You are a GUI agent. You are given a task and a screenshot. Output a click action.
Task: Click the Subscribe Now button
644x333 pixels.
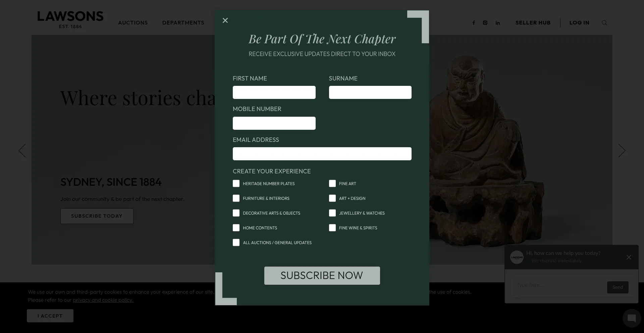(322, 276)
